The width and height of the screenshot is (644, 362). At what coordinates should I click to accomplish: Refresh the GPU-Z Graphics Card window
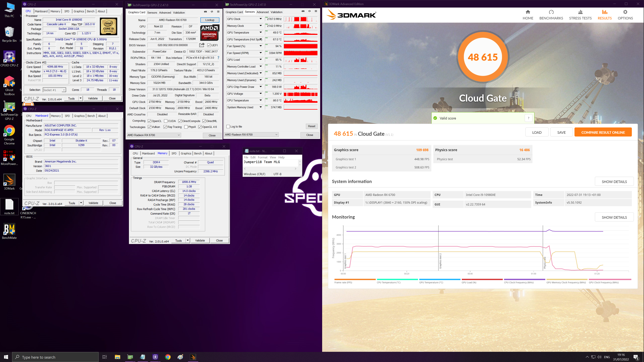[212, 12]
